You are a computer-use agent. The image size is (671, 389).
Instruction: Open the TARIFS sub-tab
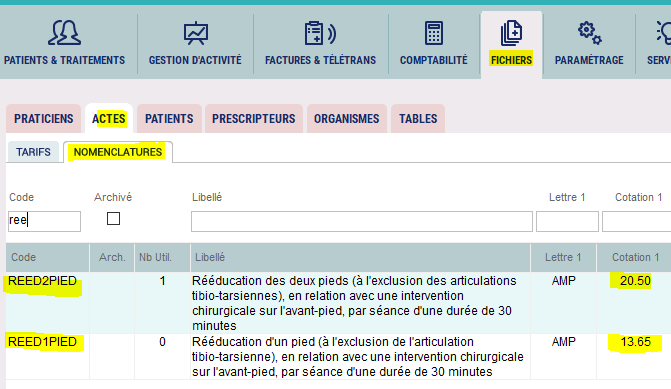tap(33, 152)
